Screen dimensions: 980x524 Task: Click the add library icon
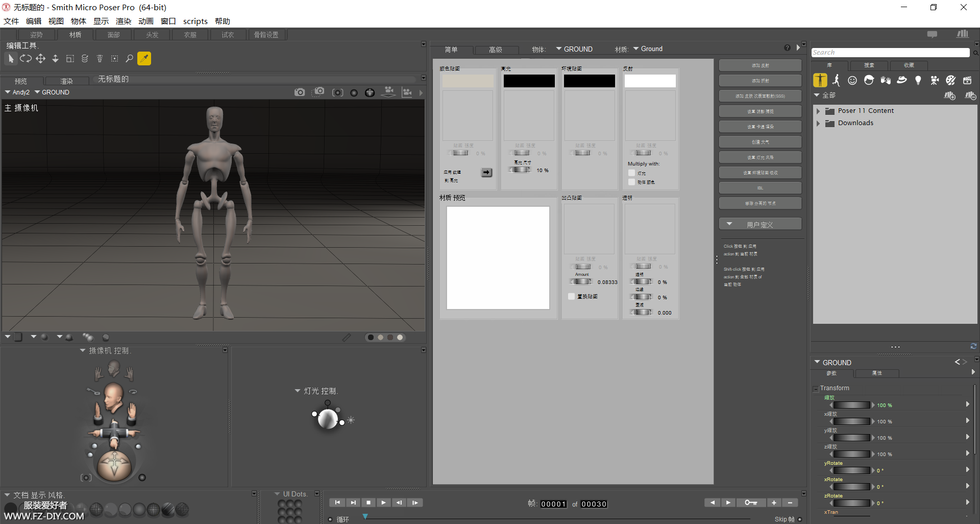point(949,96)
